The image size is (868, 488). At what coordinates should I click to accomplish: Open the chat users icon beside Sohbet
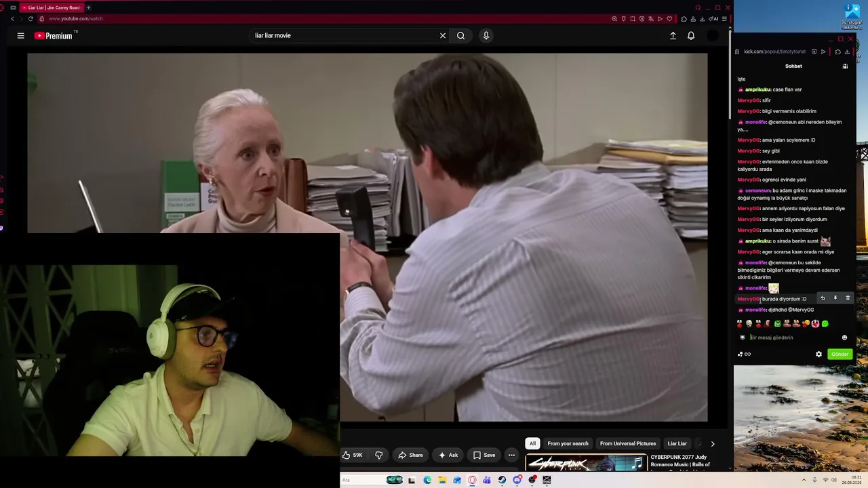coord(845,66)
